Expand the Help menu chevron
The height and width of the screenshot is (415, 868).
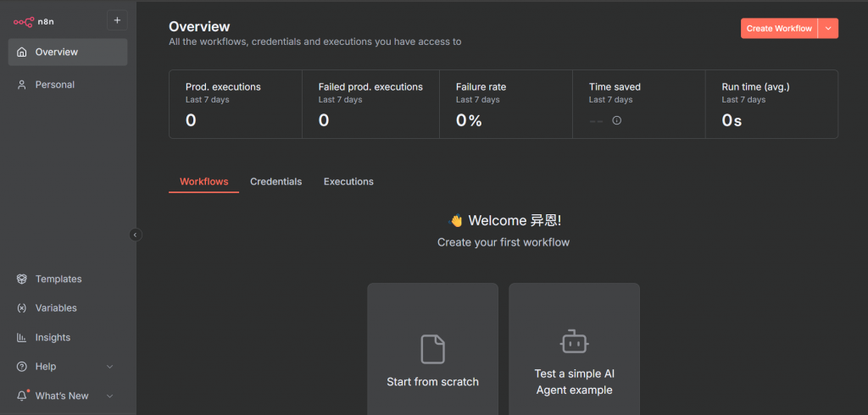[109, 367]
